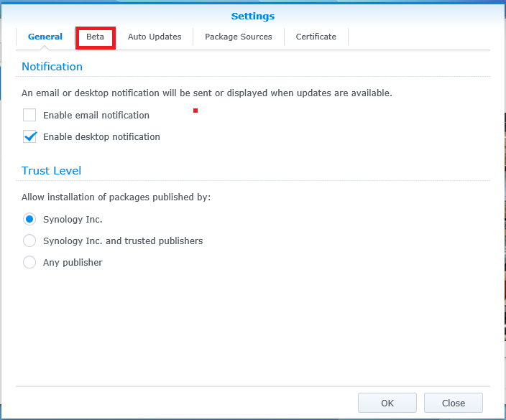Open the Beta tab
The height and width of the screenshot is (420, 506).
click(x=95, y=37)
